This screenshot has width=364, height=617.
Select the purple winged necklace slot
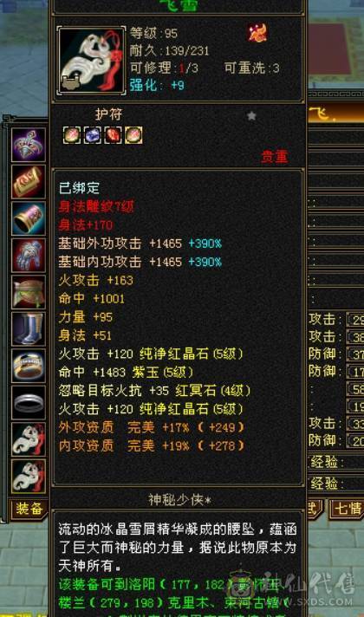29,145
